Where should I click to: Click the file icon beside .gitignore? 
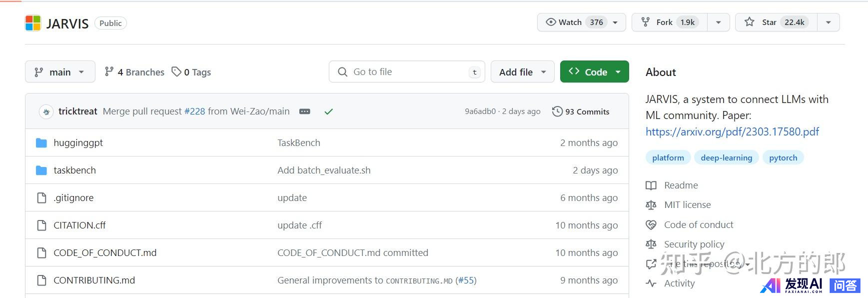point(41,198)
